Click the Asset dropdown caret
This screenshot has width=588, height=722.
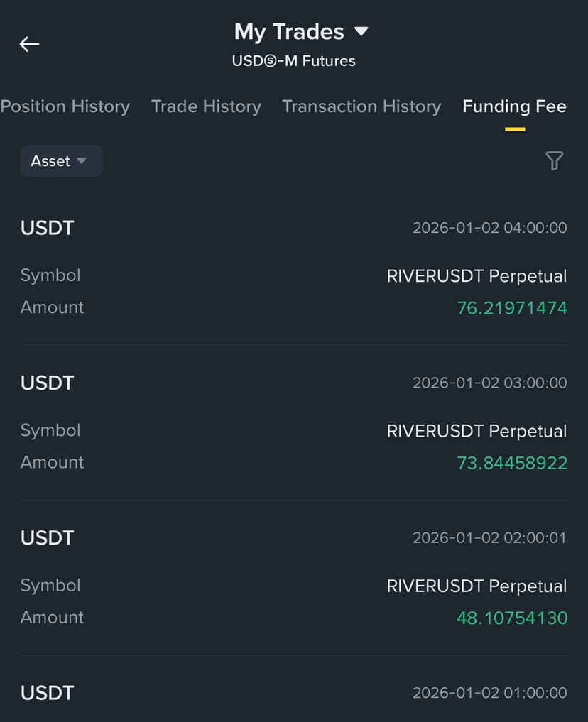coord(82,160)
